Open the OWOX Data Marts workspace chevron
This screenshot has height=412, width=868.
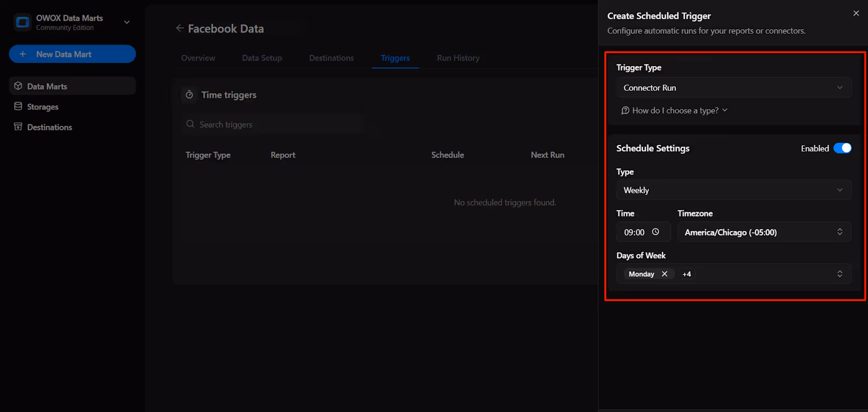[x=127, y=22]
